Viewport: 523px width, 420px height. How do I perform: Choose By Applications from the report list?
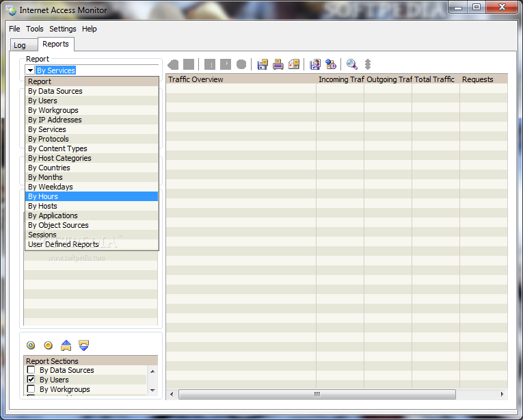coord(92,215)
